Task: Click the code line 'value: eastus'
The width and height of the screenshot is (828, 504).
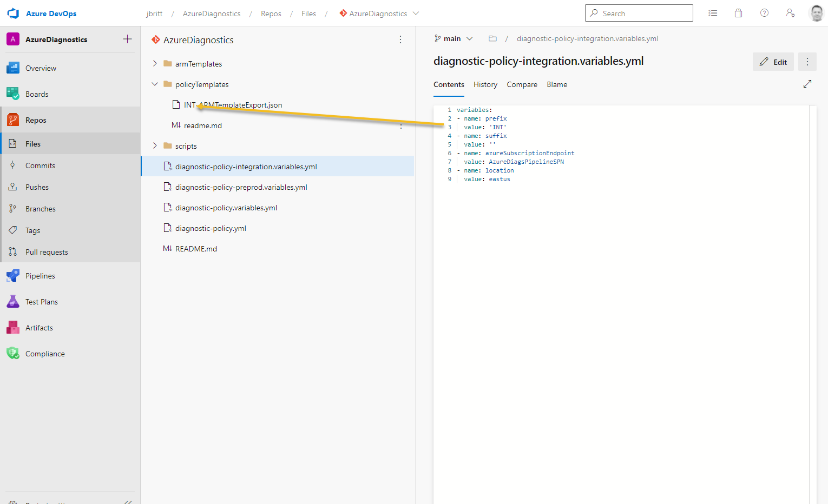Action: click(487, 179)
